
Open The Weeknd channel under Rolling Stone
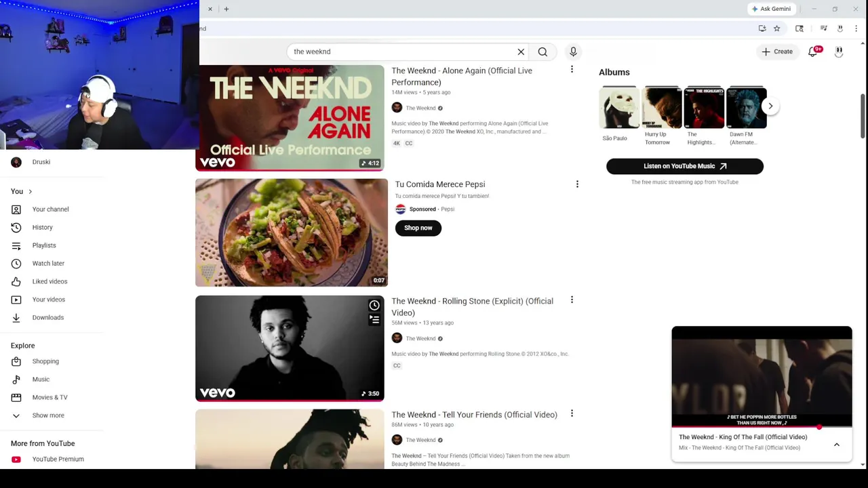[420, 339]
